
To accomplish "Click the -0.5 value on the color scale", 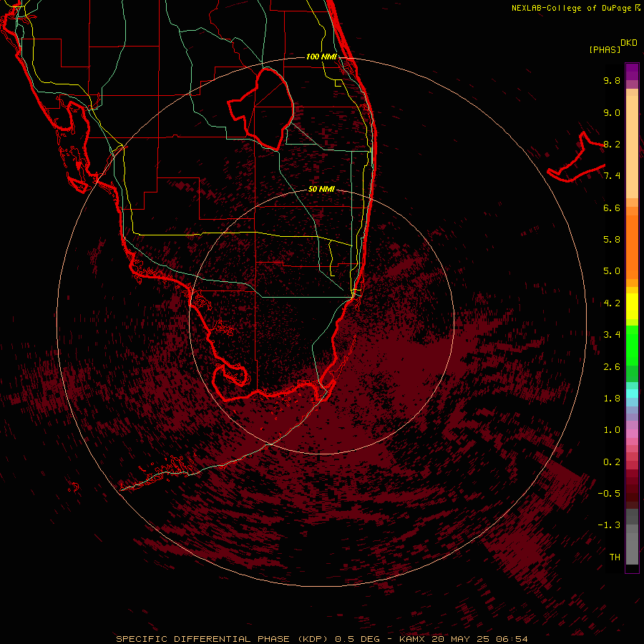I will click(609, 493).
